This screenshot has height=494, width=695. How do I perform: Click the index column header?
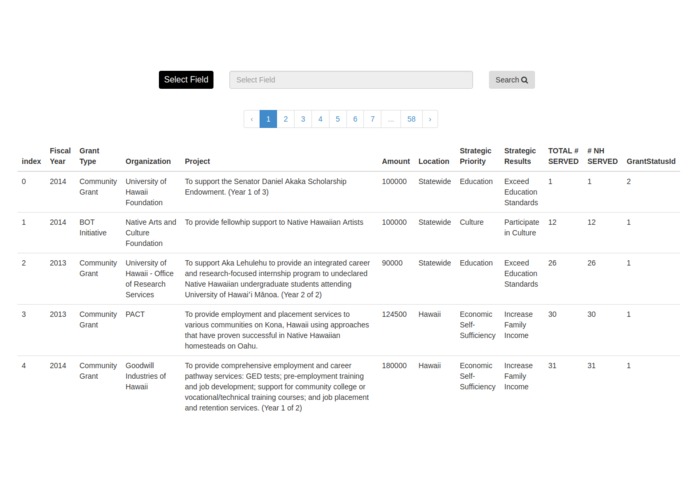(x=31, y=161)
